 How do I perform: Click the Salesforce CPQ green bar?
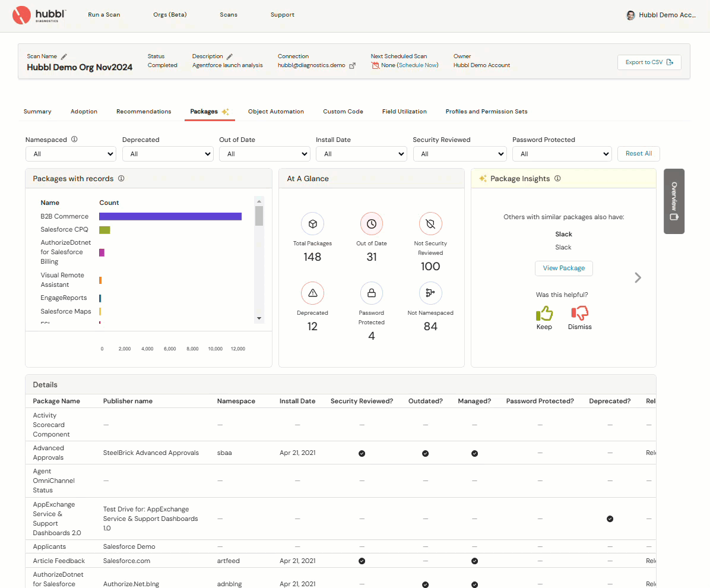click(x=104, y=230)
